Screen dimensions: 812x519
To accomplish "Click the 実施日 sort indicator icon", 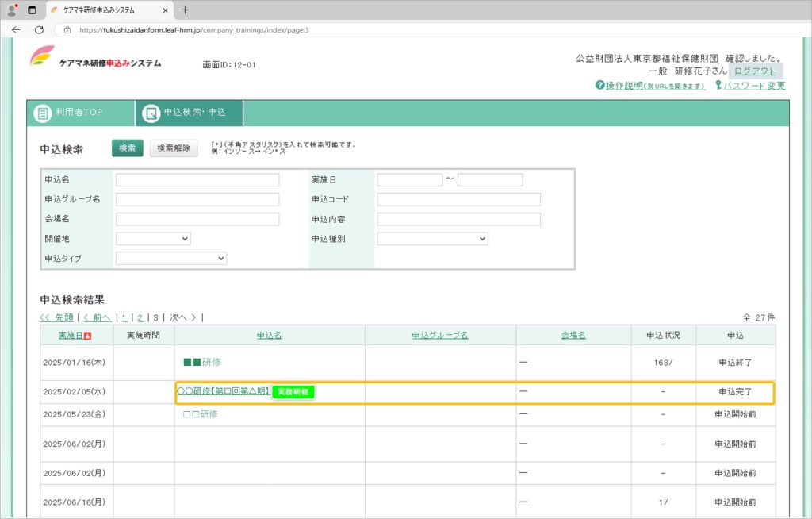I will point(87,336).
